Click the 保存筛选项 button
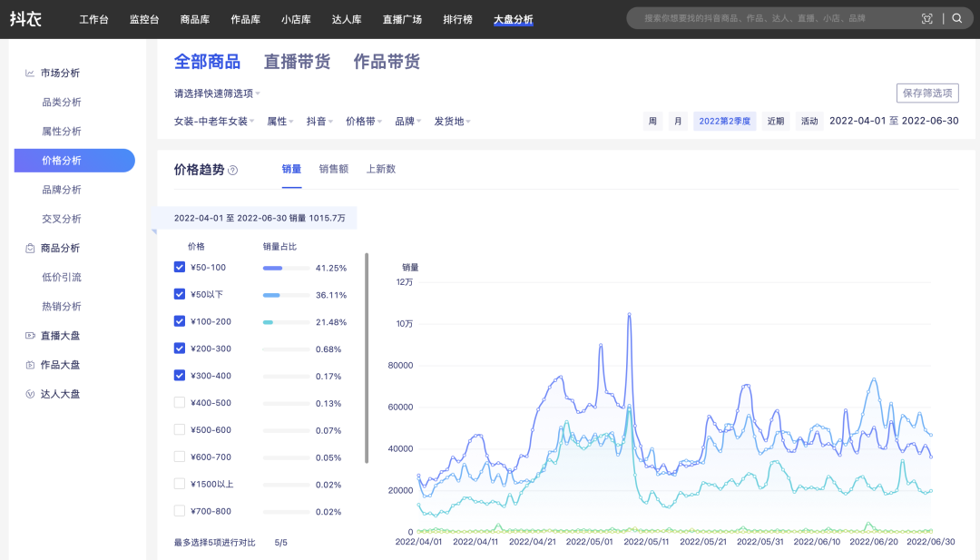The height and width of the screenshot is (560, 980). 927,93
